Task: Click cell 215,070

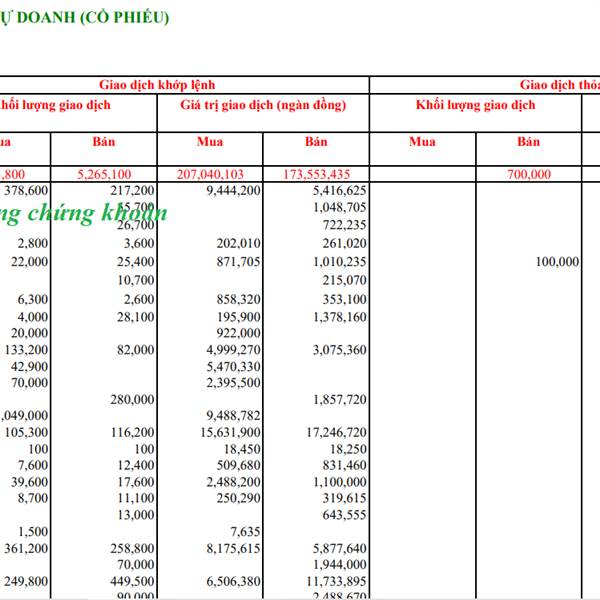Action: (344, 280)
